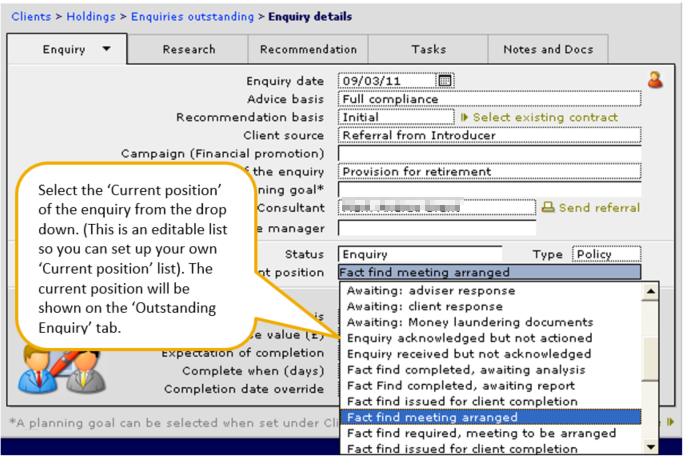The image size is (688, 457).
Task: Click the Current position combo box
Action: coord(489,272)
